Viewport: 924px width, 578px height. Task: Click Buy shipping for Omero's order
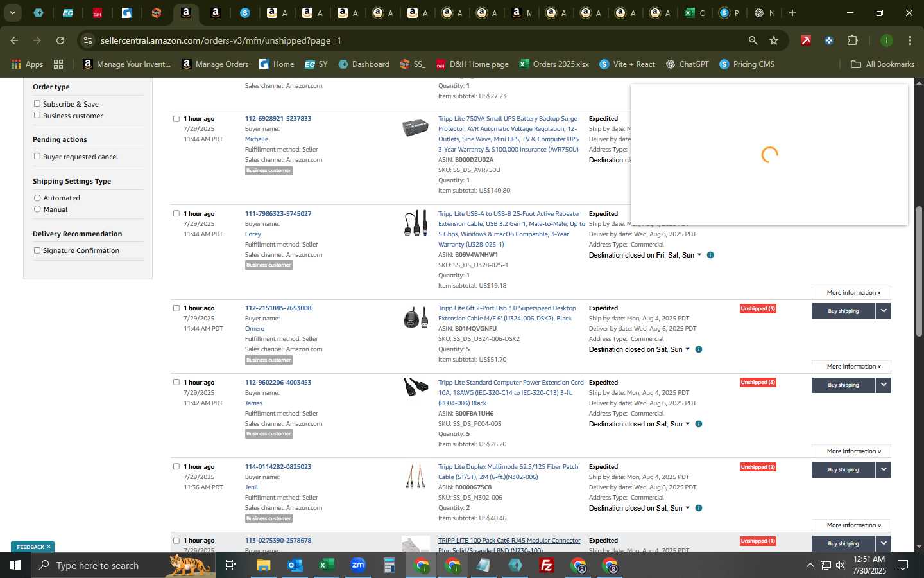[843, 311]
